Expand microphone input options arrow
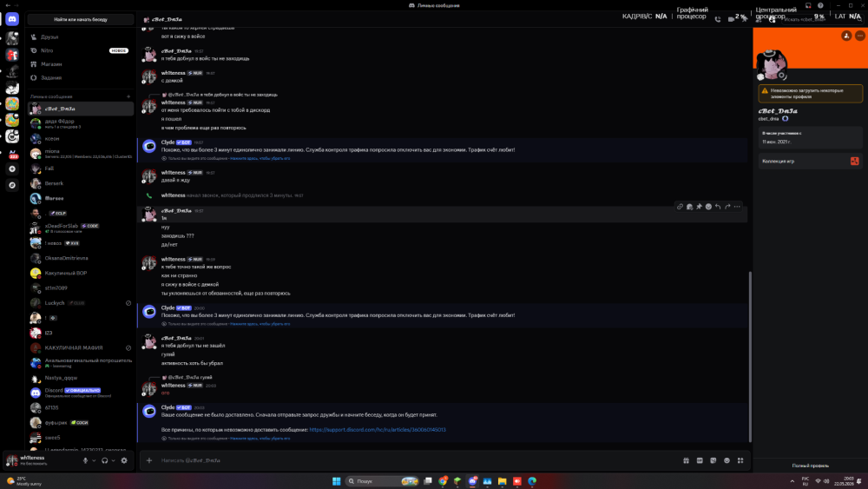Viewport: 868px width, 489px height. tap(94, 460)
